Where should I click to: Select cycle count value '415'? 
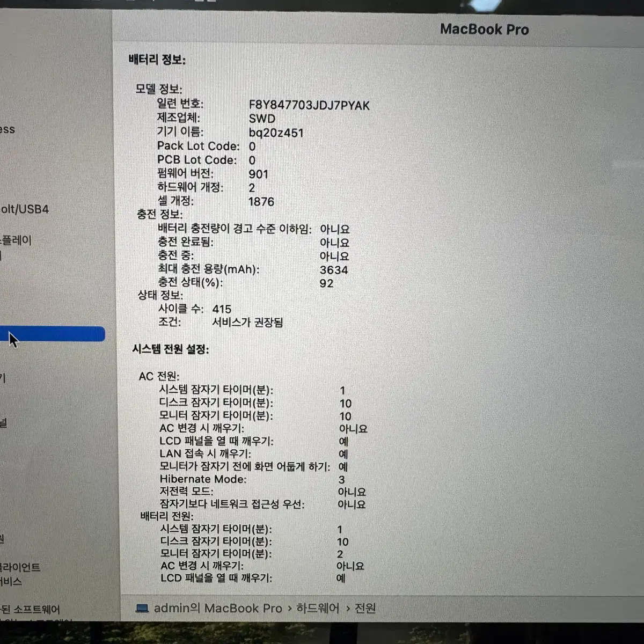222,309
